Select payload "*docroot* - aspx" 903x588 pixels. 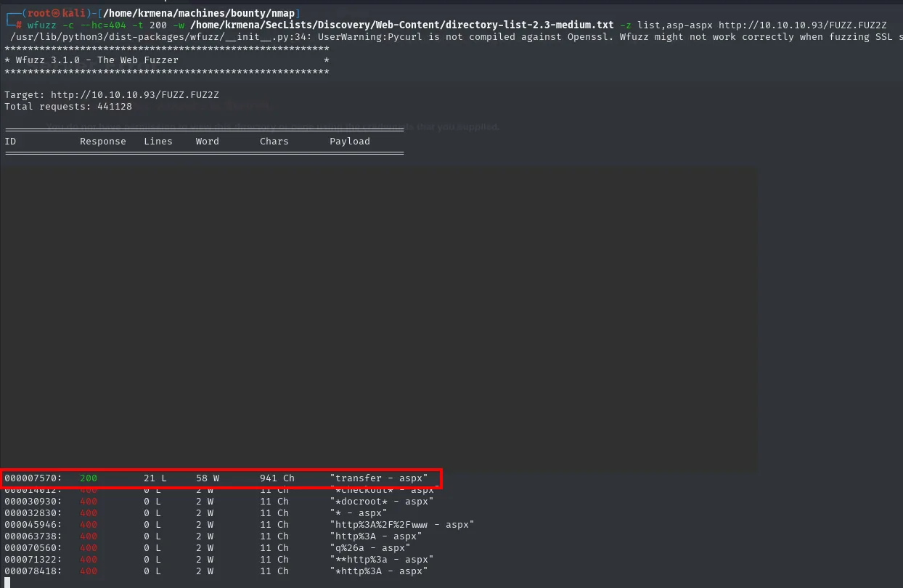pyautogui.click(x=382, y=502)
